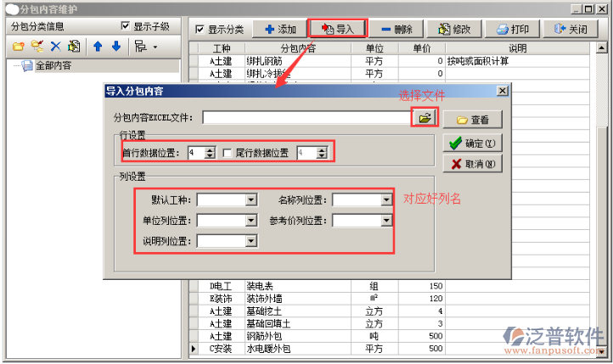Click the 查看 (View) button
The image size is (613, 364).
[472, 120]
